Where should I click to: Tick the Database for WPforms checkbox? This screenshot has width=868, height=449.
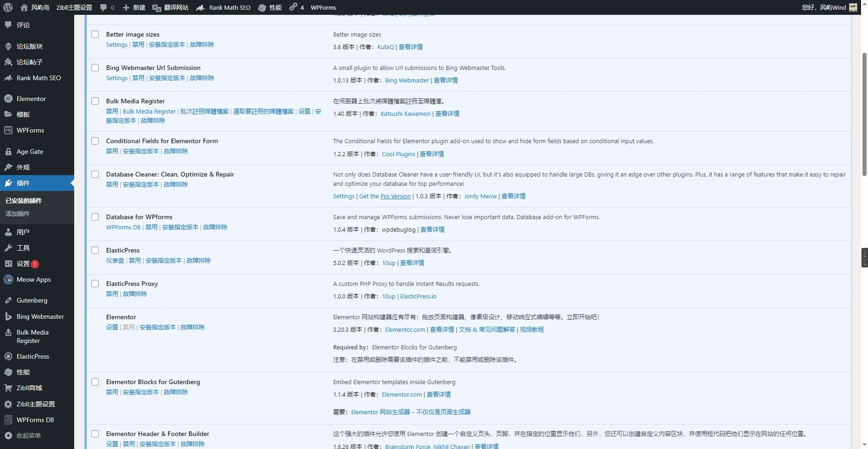95,217
